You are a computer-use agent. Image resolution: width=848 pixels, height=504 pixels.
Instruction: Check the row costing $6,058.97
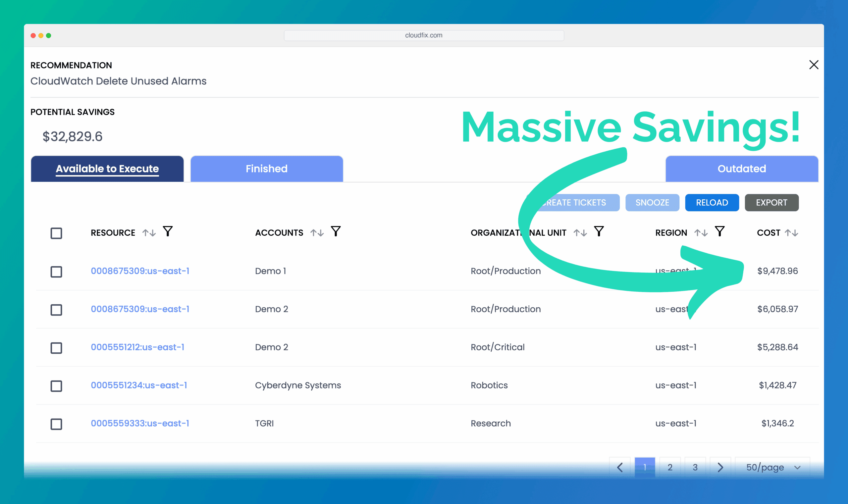pyautogui.click(x=56, y=310)
